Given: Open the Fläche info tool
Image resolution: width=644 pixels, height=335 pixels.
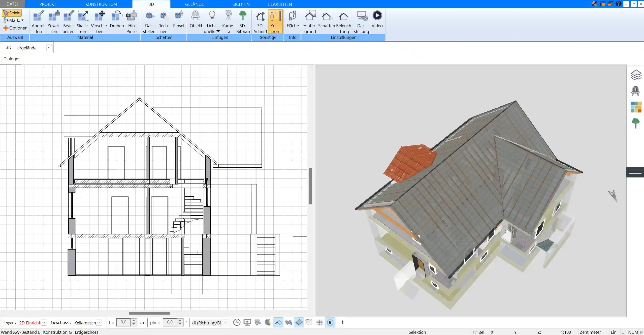Looking at the screenshot, I should tap(293, 19).
